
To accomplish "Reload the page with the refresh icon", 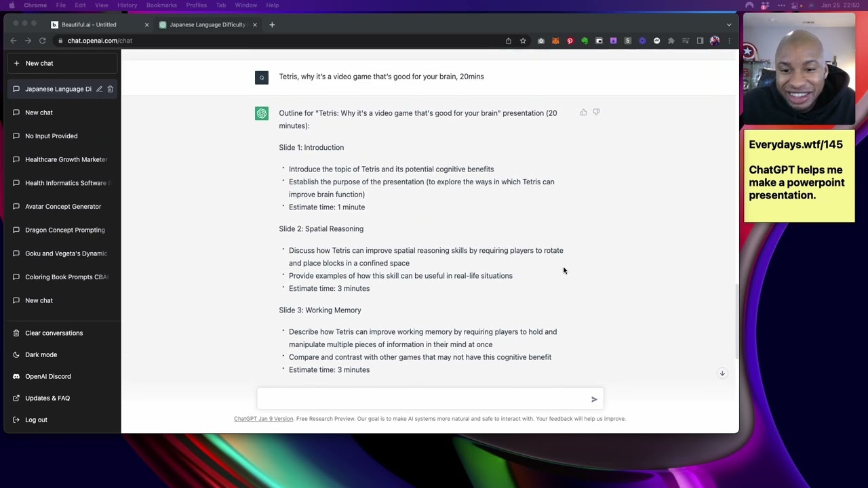I will pyautogui.click(x=42, y=41).
